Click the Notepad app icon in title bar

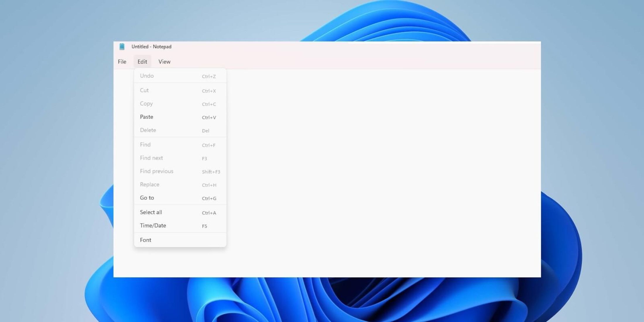[x=122, y=47]
